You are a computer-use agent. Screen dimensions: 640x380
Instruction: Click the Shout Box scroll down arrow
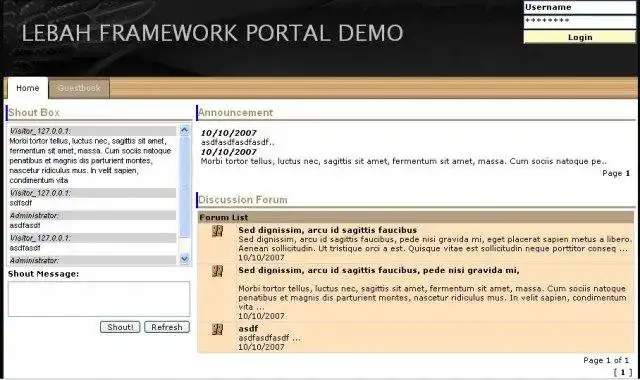tap(184, 259)
